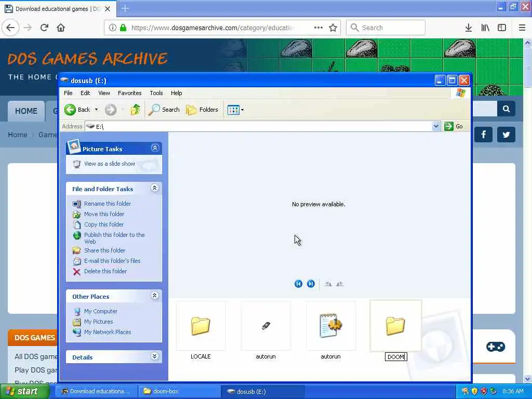Collapse the Picture Tasks panel

(x=155, y=148)
